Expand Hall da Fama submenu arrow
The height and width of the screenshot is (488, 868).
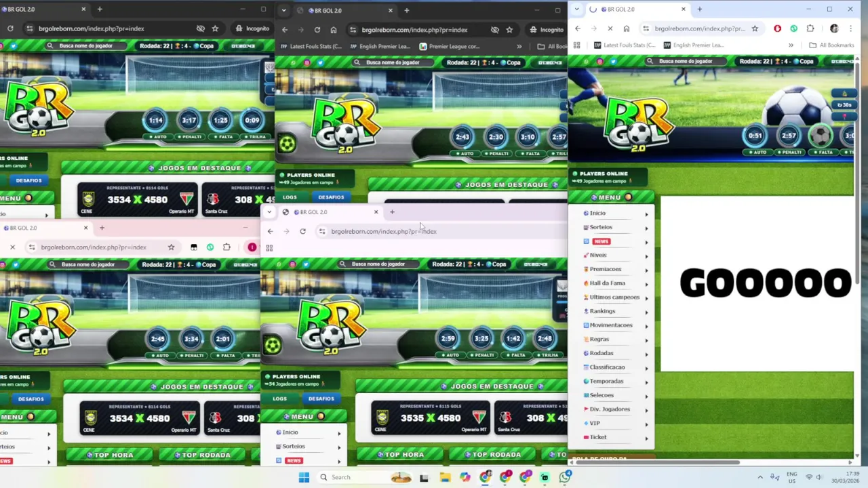pos(646,283)
